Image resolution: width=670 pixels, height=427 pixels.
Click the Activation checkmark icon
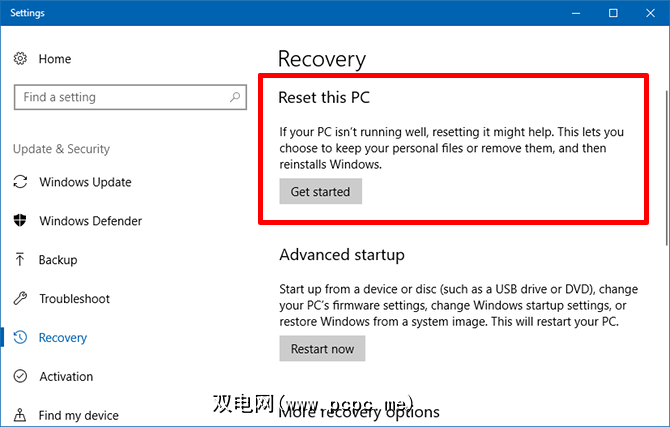tap(20, 377)
